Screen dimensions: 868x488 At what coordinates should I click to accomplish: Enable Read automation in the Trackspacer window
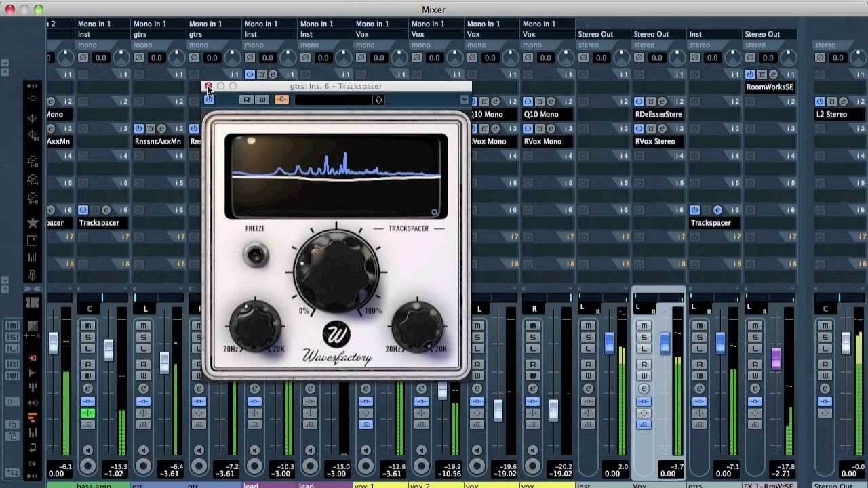pyautogui.click(x=247, y=100)
